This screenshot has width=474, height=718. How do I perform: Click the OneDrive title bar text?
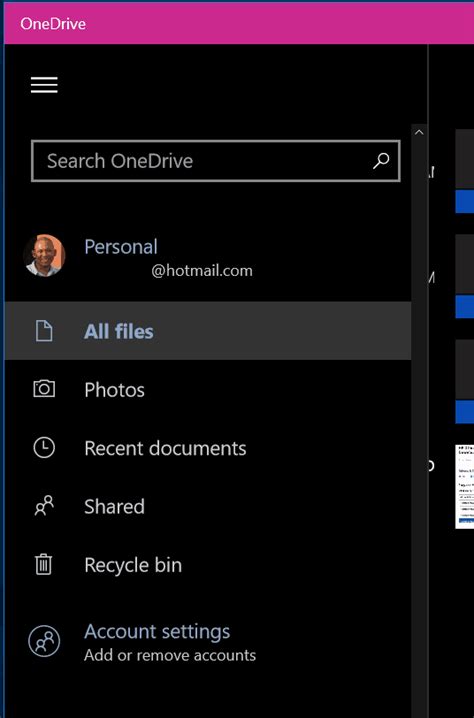(53, 24)
